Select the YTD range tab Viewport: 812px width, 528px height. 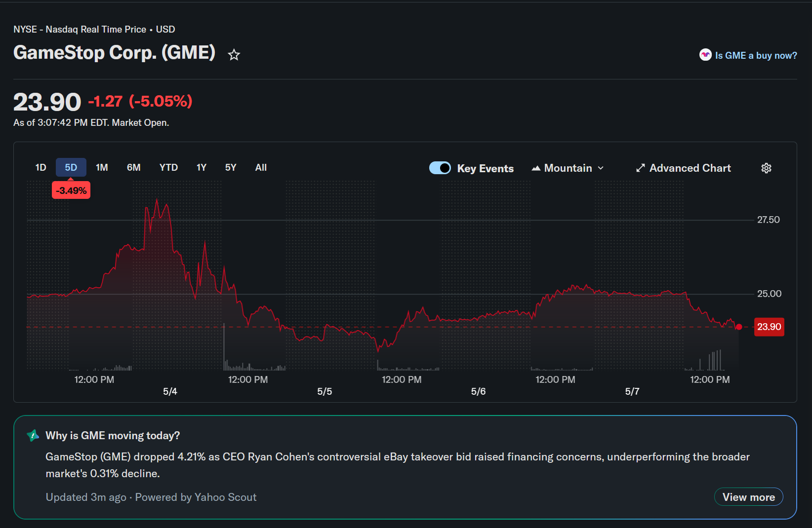[x=168, y=168]
